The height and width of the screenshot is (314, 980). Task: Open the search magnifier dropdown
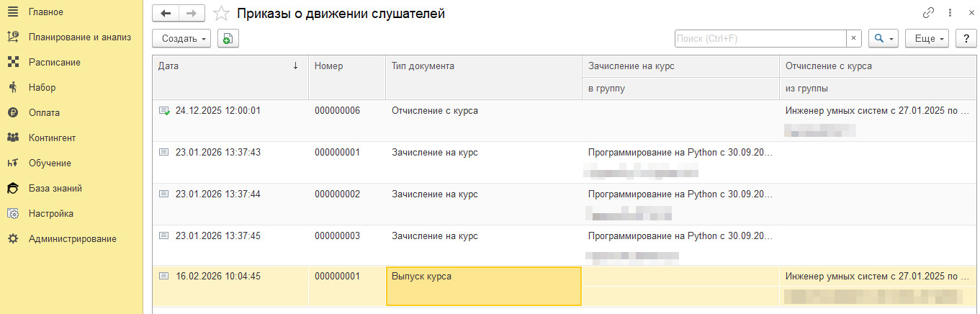click(884, 39)
